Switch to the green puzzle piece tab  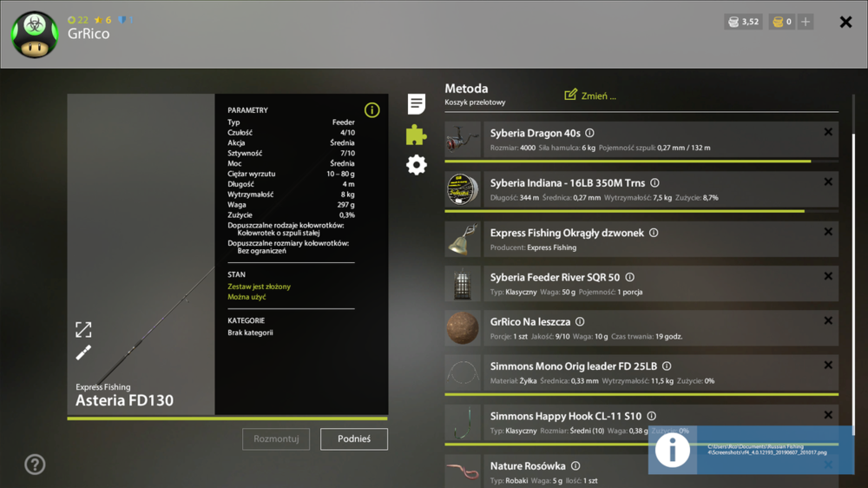417,135
